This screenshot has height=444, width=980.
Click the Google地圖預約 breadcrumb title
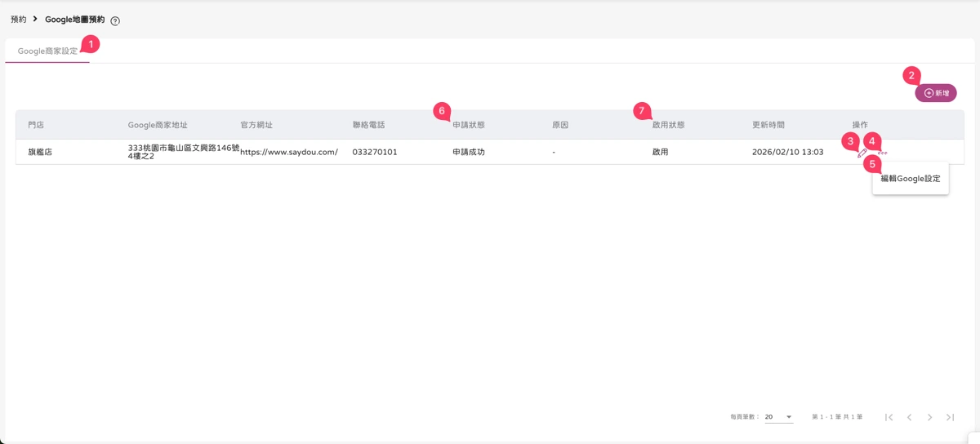pyautogui.click(x=75, y=19)
